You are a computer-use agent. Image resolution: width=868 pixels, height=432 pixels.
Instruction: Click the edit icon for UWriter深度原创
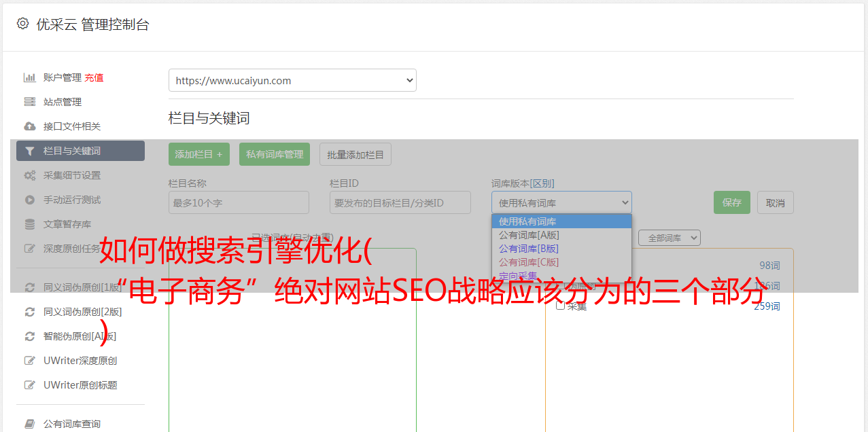click(x=29, y=361)
